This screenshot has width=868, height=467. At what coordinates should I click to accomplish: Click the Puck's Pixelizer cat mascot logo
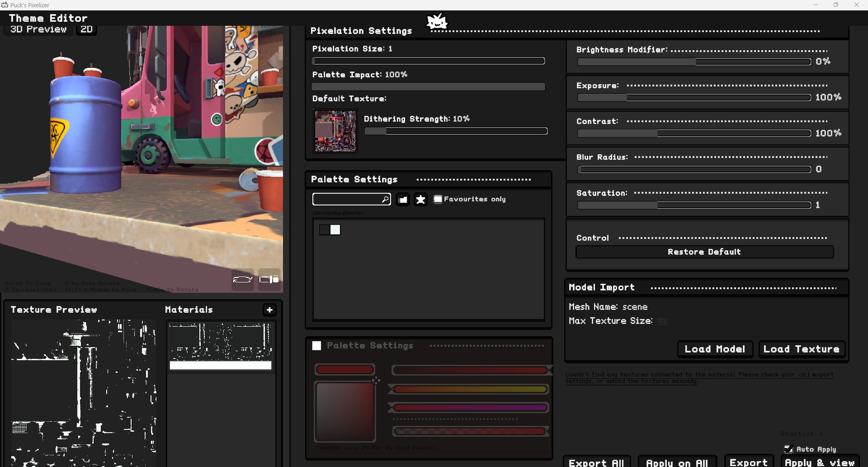pyautogui.click(x=437, y=21)
